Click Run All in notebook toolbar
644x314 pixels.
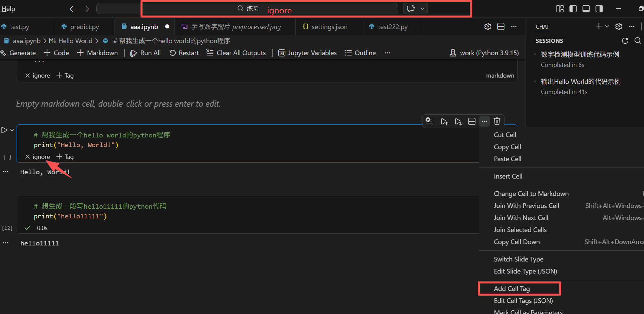pyautogui.click(x=146, y=53)
